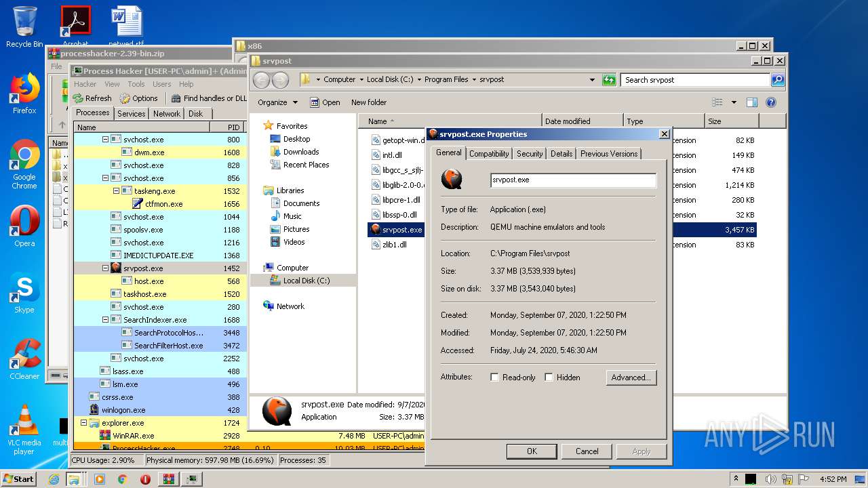The image size is (868, 488).
Task: Sort files by Name column header
Action: click(449, 121)
